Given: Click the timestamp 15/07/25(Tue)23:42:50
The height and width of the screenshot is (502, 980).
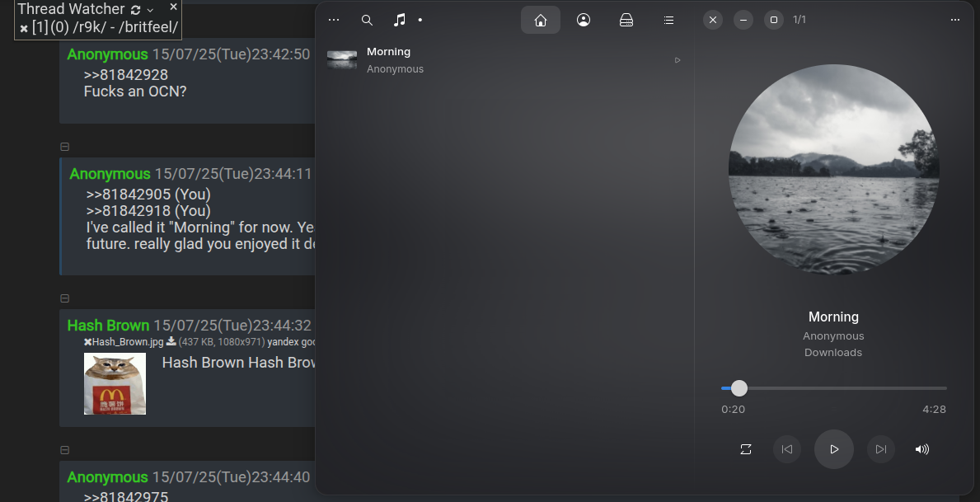Looking at the screenshot, I should pos(232,54).
